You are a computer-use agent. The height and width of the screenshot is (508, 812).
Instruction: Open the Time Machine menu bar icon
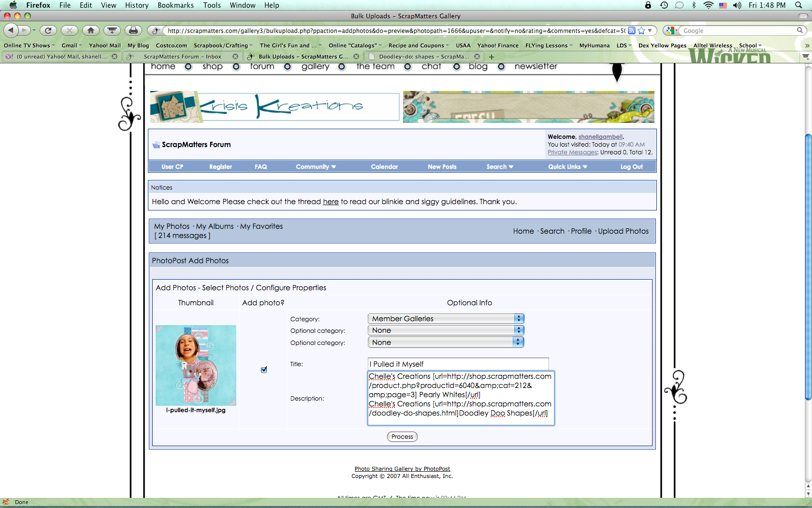(x=664, y=5)
